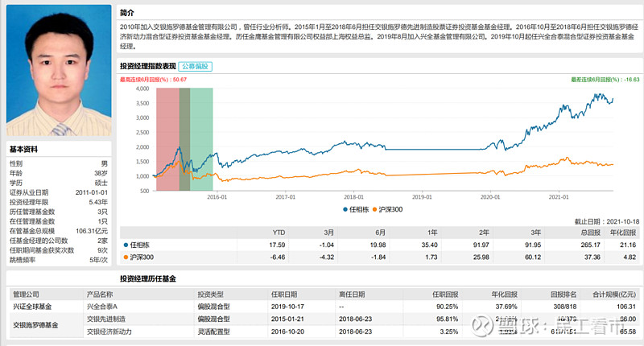644x346 pixels.
Task: Click the 总回报 column header
Action: (591, 233)
